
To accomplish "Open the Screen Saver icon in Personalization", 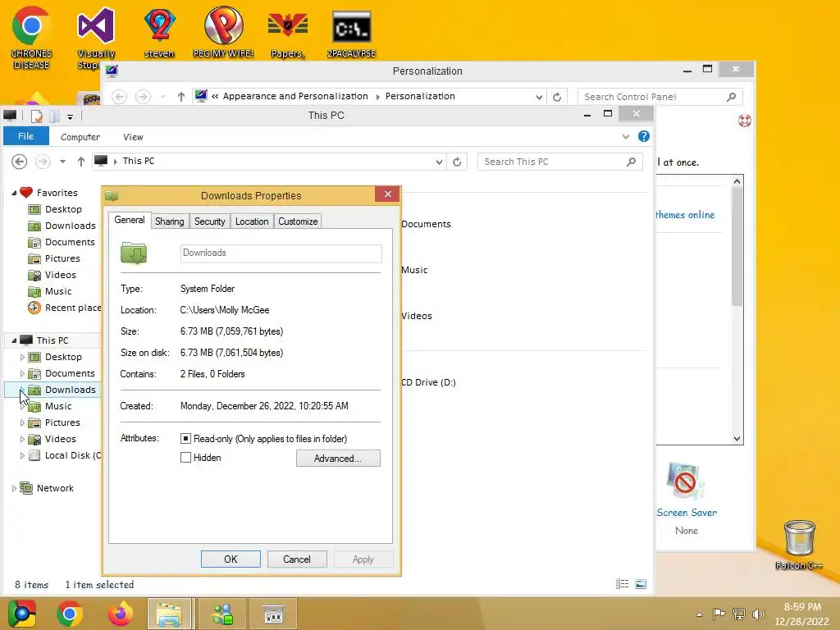I will click(x=686, y=481).
